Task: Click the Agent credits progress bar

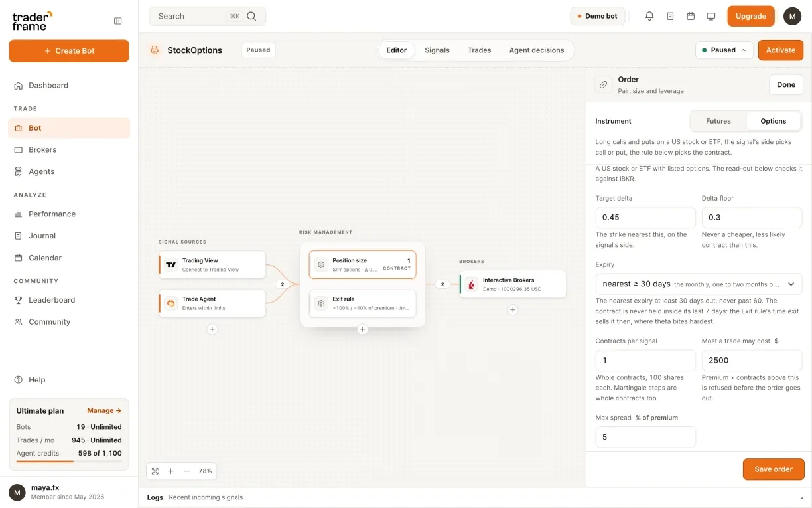Action: point(69,461)
